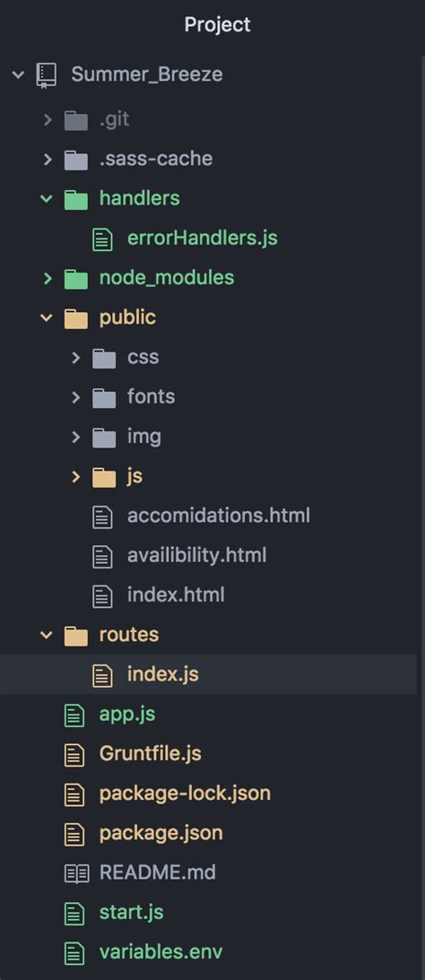This screenshot has width=425, height=980.
Task: Open accomidations.html file name
Action: (x=219, y=516)
